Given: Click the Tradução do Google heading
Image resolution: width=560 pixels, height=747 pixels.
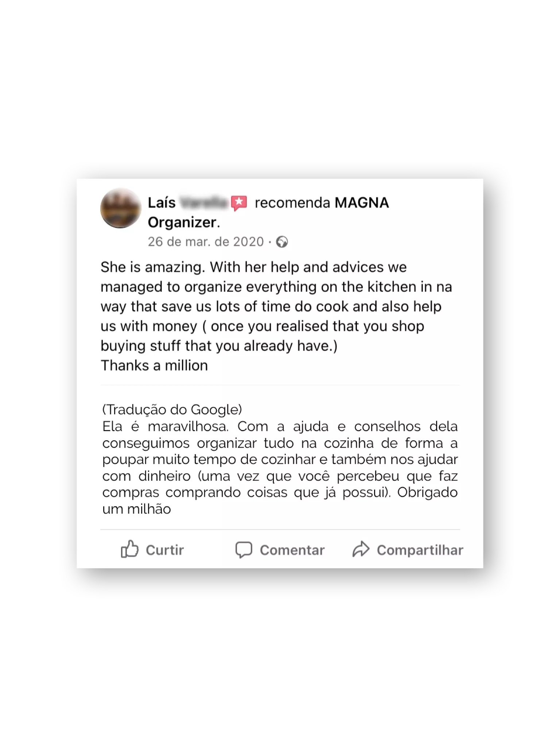Looking at the screenshot, I should point(172,410).
